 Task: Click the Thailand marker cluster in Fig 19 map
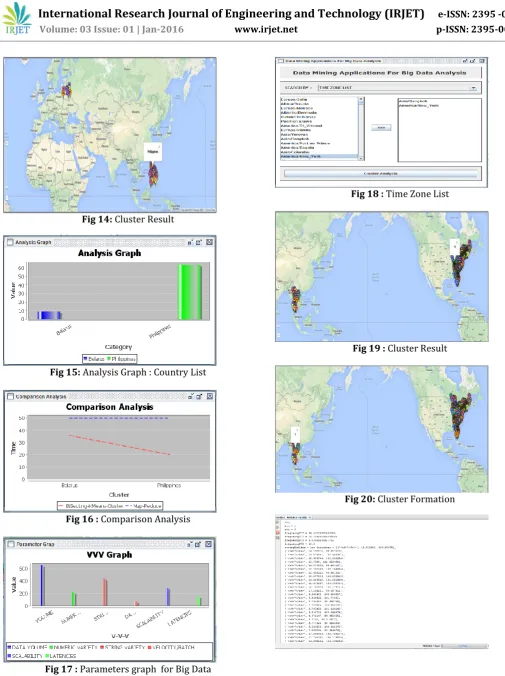point(295,299)
